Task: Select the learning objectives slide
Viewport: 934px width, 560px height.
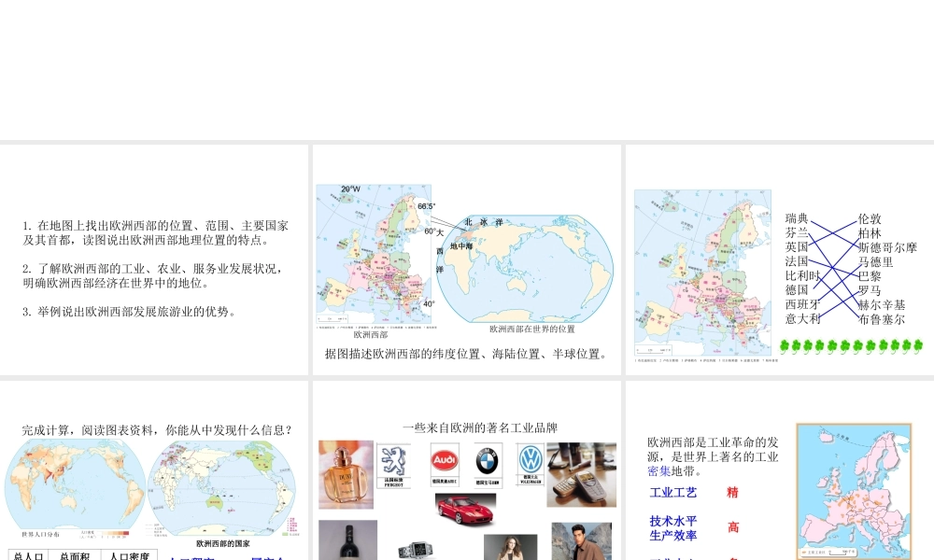Action: click(x=154, y=259)
